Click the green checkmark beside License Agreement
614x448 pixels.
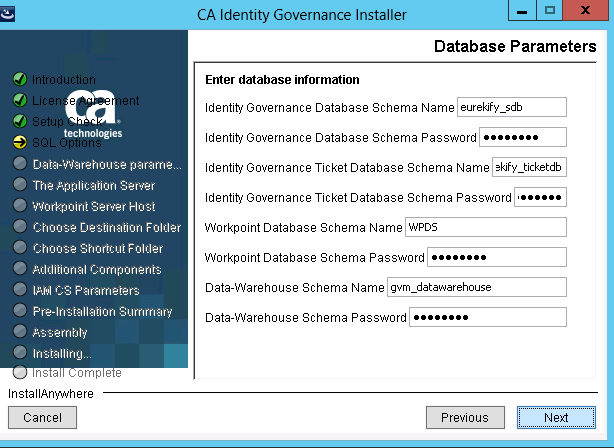tap(20, 100)
